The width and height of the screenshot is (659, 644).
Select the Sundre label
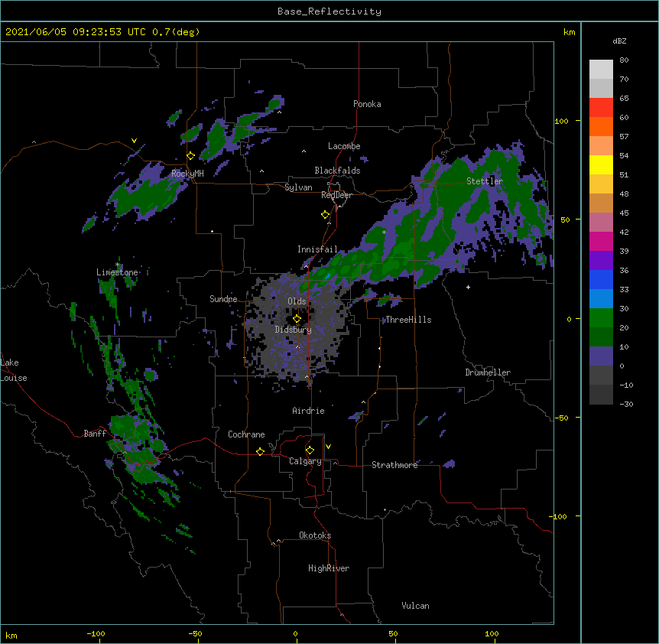[223, 299]
